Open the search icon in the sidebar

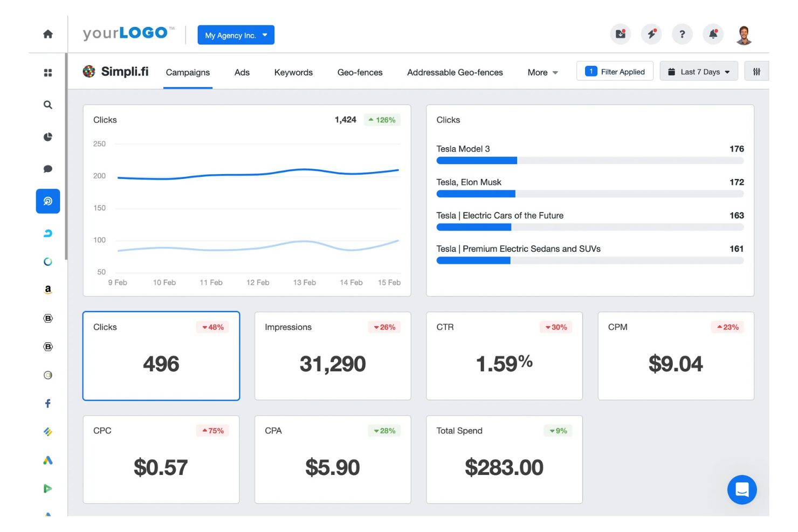(x=47, y=105)
